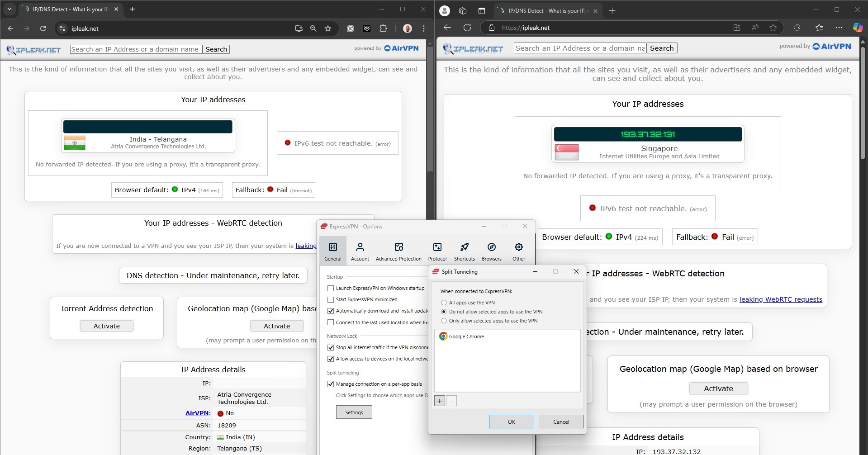Click Chrome's site information icon
This screenshot has width=868, height=455.
62,28
